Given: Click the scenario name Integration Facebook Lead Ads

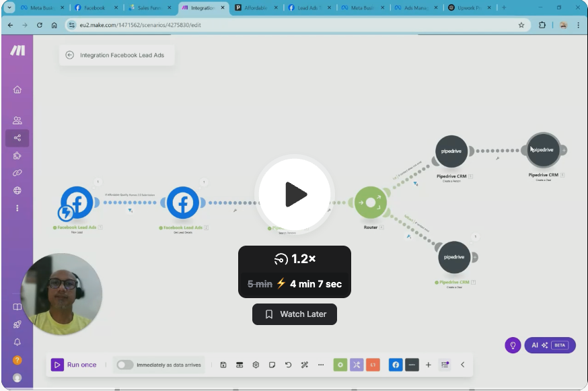Looking at the screenshot, I should [x=122, y=55].
